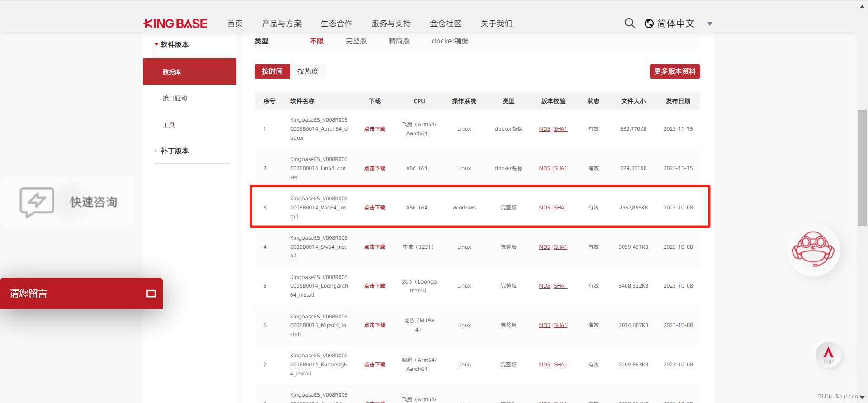Download row 4 Sw64 install package
Image resolution: width=868 pixels, height=403 pixels.
click(375, 247)
